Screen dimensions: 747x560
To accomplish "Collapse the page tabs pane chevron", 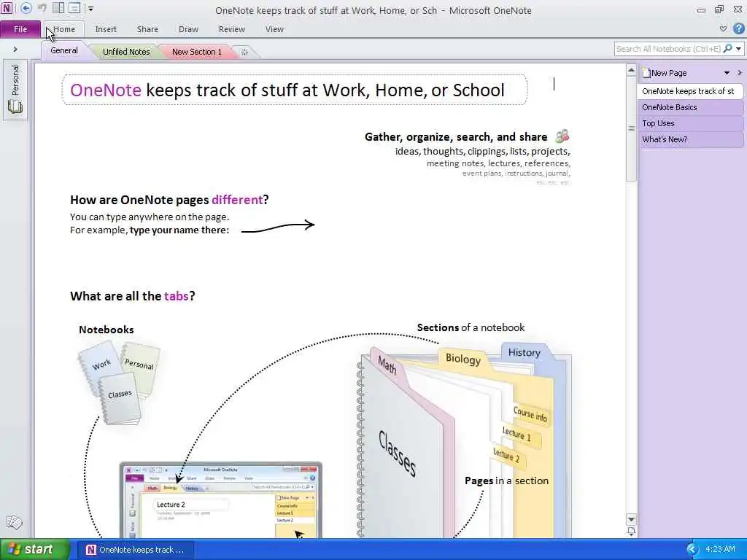I will coord(740,73).
